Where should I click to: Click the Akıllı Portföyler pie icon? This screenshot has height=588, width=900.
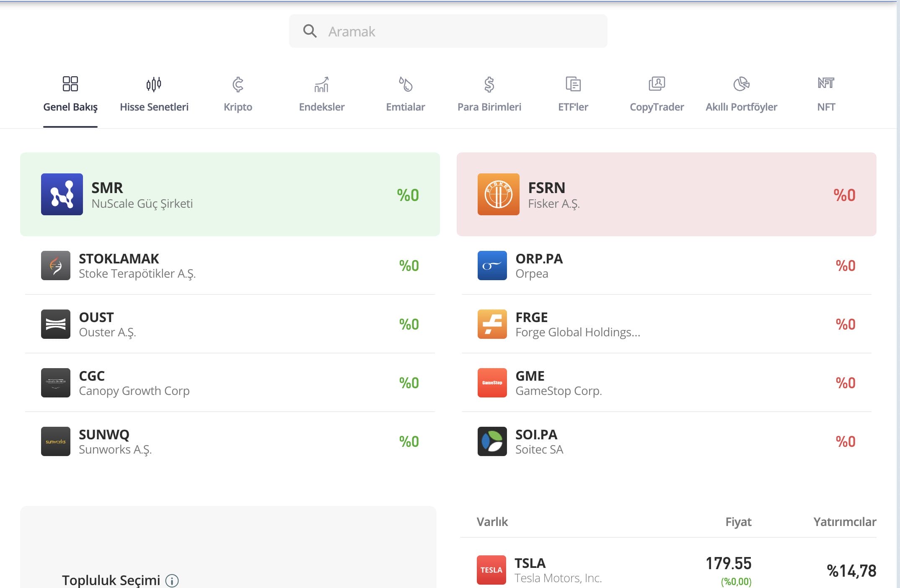pyautogui.click(x=742, y=84)
